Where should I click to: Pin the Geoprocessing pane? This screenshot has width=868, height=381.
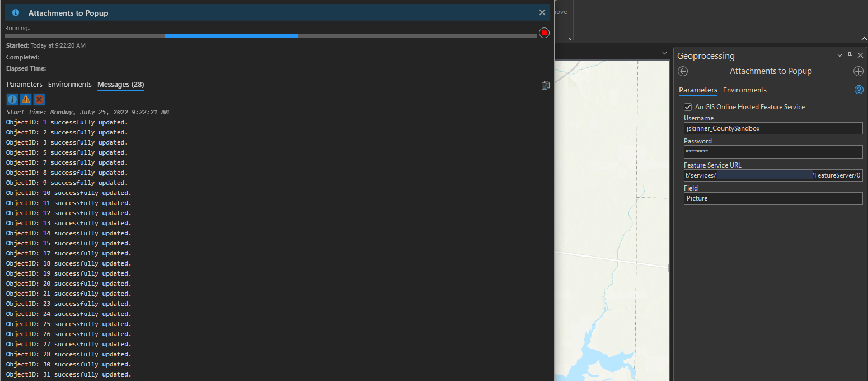pyautogui.click(x=850, y=55)
